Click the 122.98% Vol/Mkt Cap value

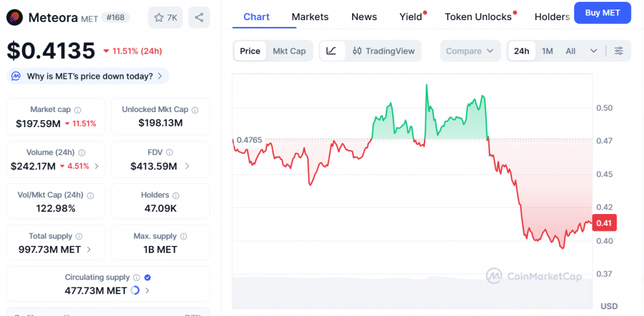[x=56, y=208]
